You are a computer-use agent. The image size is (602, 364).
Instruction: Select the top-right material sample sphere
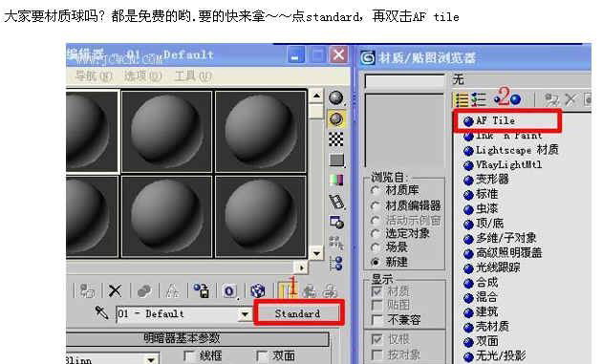261,131
